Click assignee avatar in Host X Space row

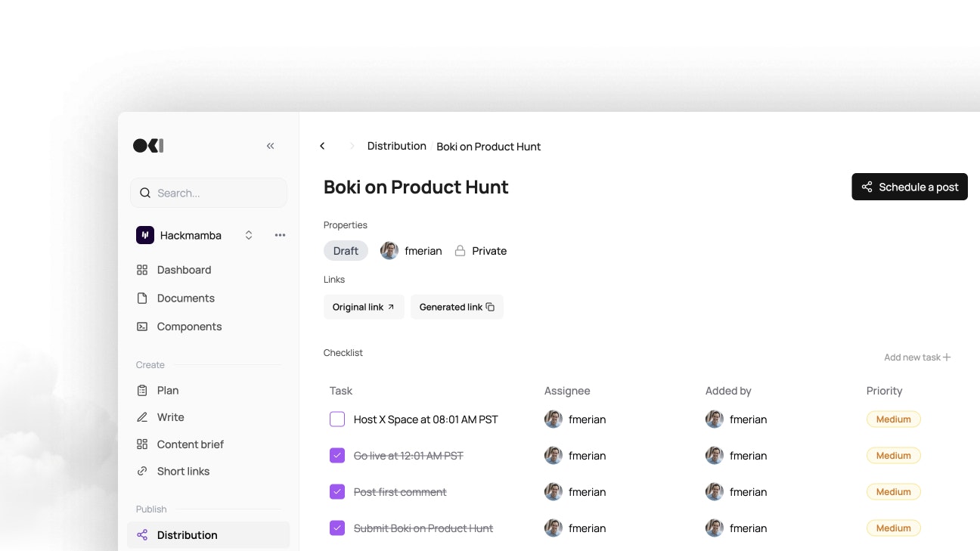tap(554, 419)
